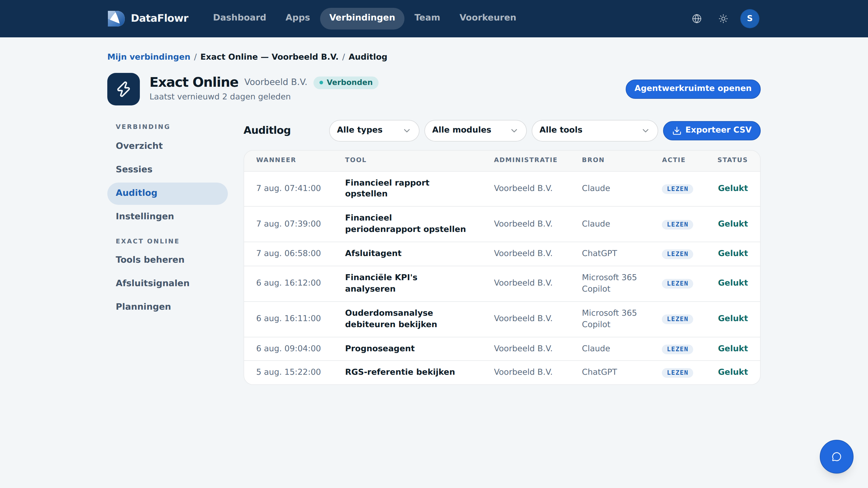Click 'Voorbeeld B.V.' in RGS-referentie row
Screen dimensions: 868x488
pyautogui.click(x=523, y=372)
